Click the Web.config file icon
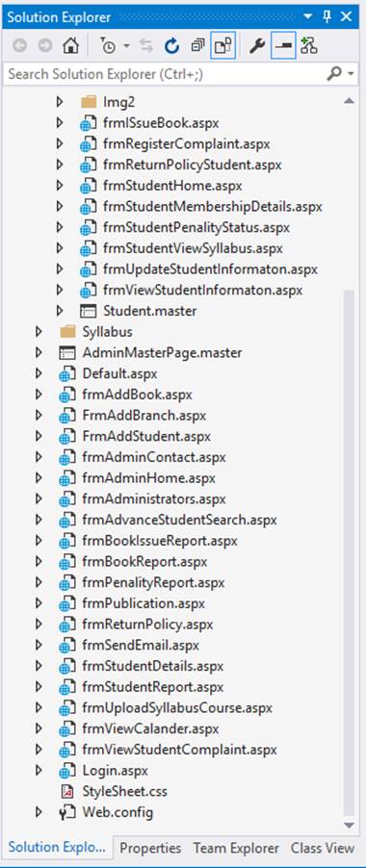 [x=67, y=812]
